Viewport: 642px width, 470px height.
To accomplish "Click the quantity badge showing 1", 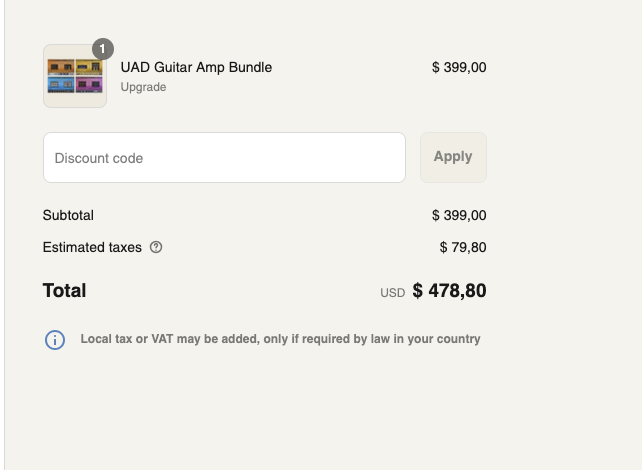I will click(x=103, y=49).
